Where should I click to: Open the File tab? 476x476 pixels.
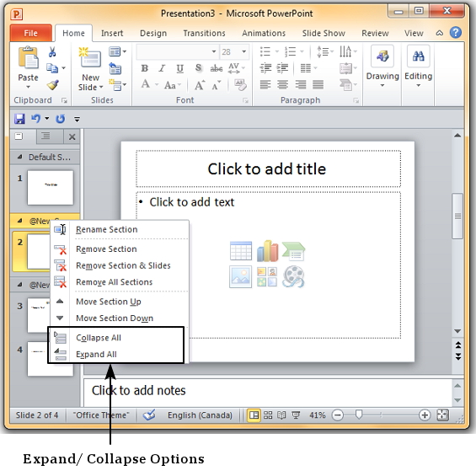pos(30,33)
